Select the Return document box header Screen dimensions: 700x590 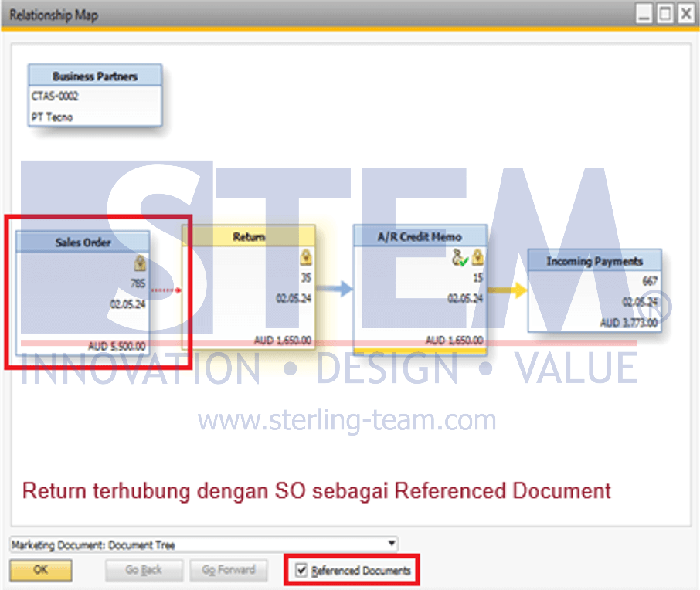point(249,236)
